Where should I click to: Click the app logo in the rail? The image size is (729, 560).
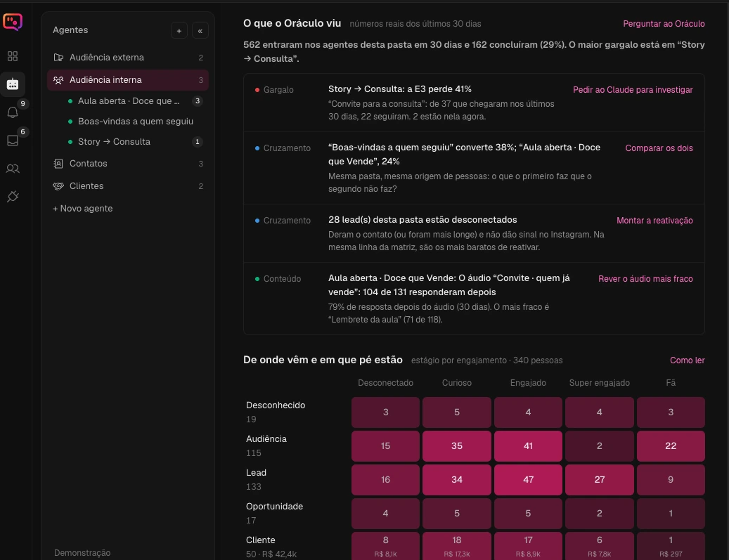(x=13, y=22)
